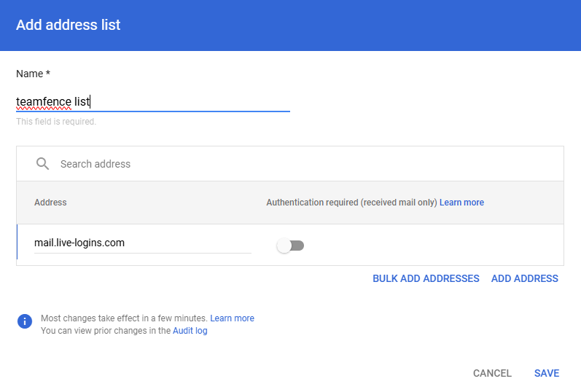Click the Name * field label
This screenshot has height=392, width=581.
pos(34,74)
